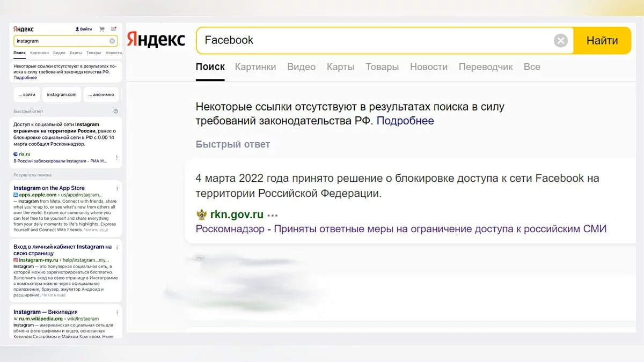Switch to the Картинки tab in Facebook search

[x=255, y=67]
